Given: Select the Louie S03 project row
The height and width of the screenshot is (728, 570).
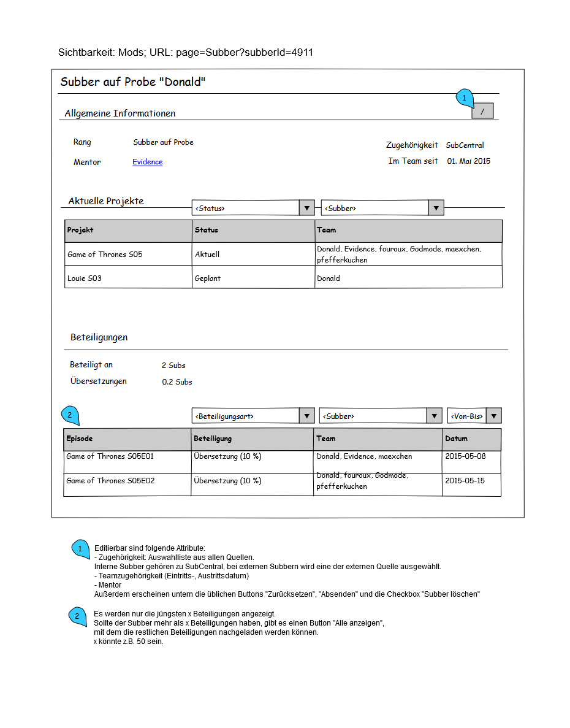Looking at the screenshot, I should click(x=85, y=278).
